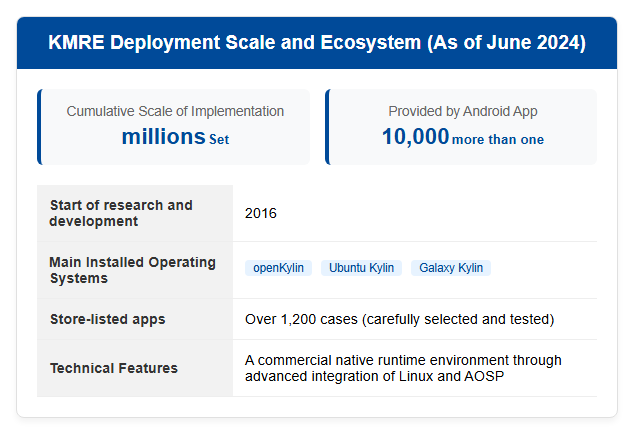Select the Provided by Android App card

[461, 127]
